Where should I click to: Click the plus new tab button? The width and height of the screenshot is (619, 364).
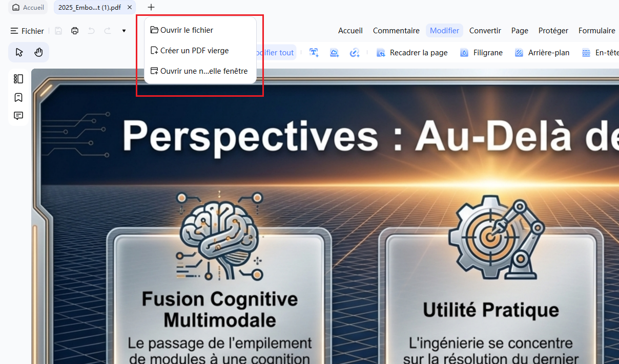click(151, 8)
